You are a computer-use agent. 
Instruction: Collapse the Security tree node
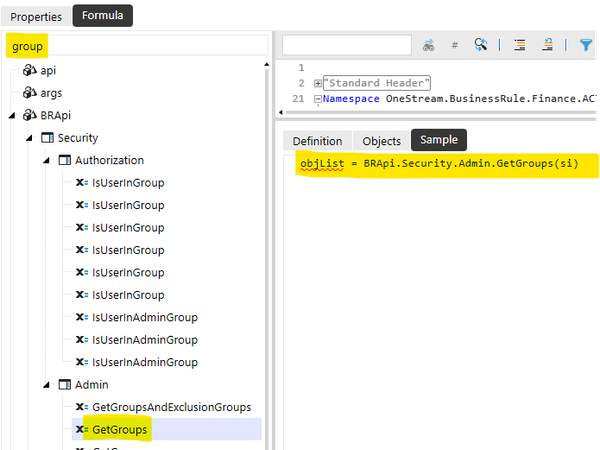point(29,138)
